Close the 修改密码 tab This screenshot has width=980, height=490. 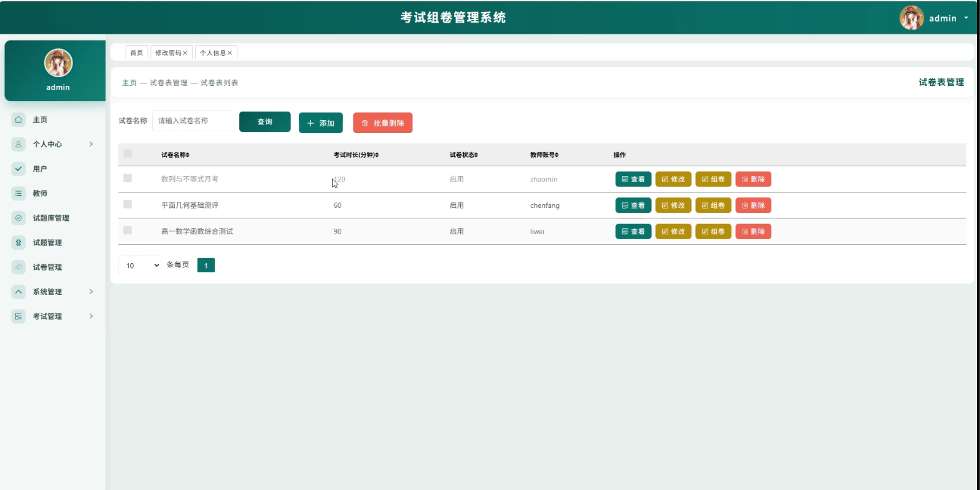[185, 53]
